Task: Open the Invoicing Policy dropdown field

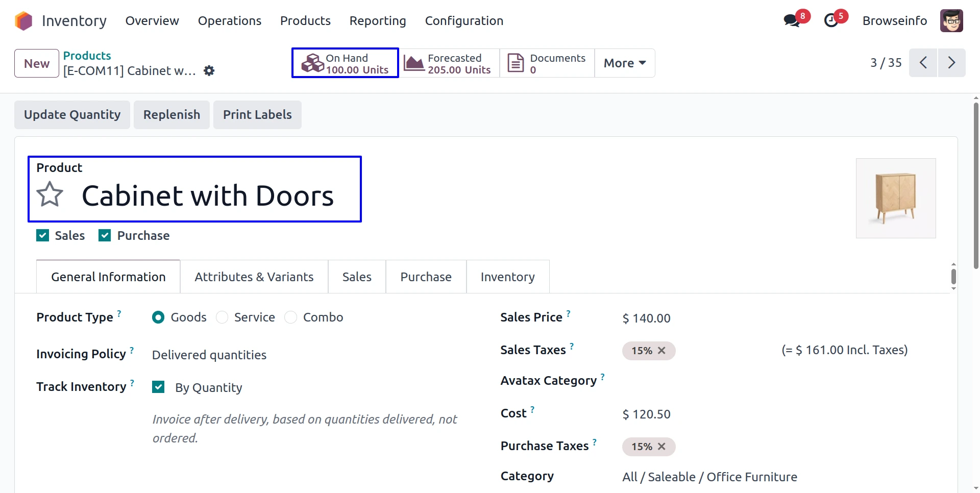Action: coord(209,355)
